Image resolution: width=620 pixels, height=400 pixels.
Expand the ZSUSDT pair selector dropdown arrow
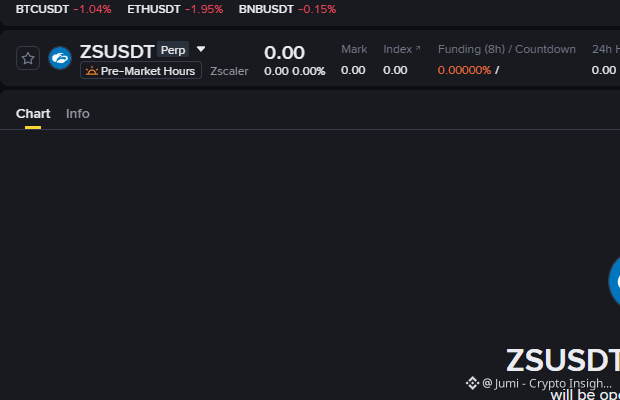point(201,49)
